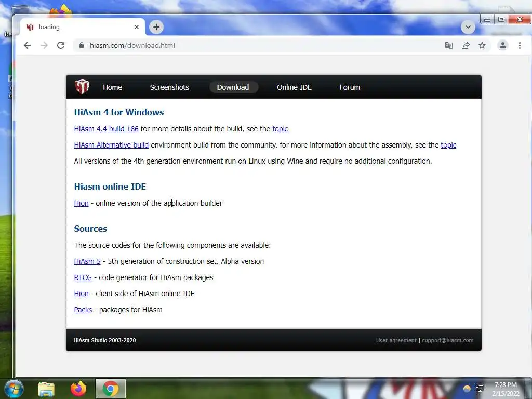Click the HiAsm logo in the navbar
Image resolution: width=532 pixels, height=399 pixels.
(x=82, y=87)
